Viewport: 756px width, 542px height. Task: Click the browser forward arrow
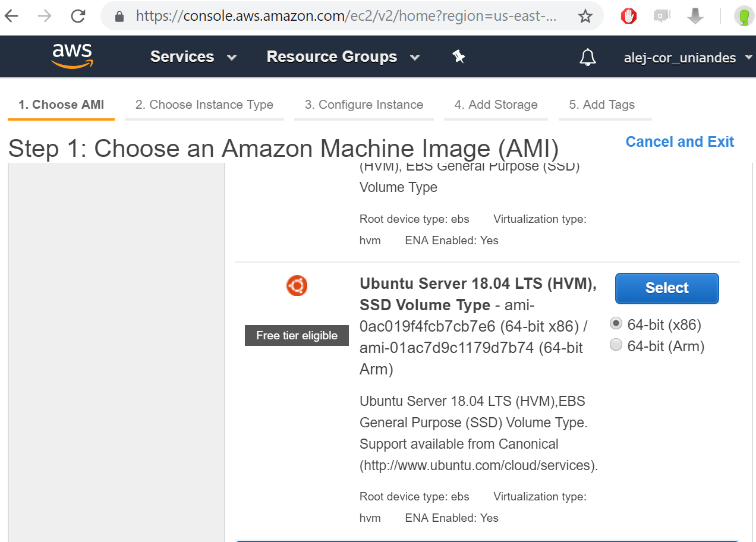45,16
